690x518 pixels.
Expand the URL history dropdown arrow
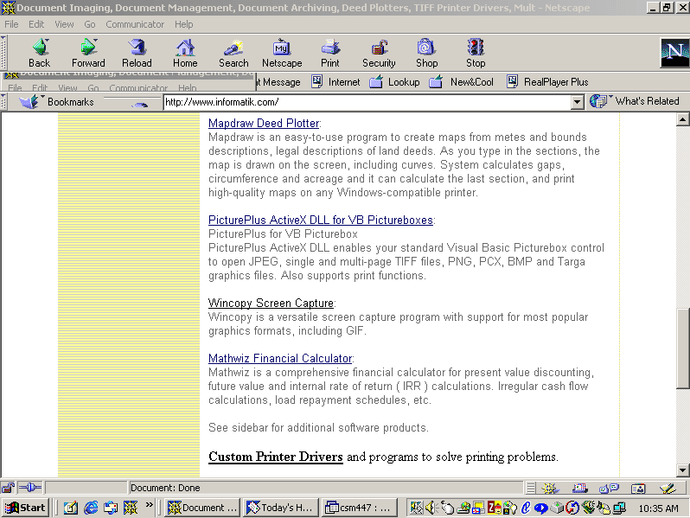click(x=577, y=102)
